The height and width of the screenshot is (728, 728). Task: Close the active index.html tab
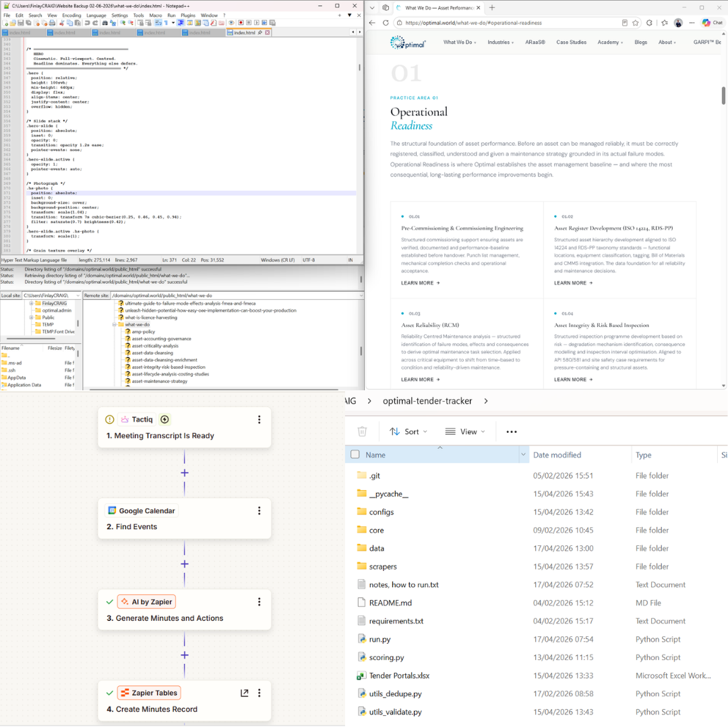point(268,32)
